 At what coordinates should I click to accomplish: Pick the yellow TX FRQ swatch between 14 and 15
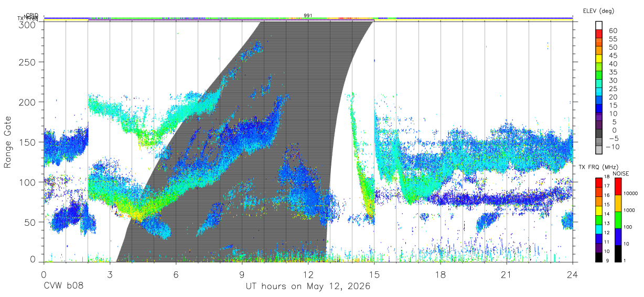point(598,210)
